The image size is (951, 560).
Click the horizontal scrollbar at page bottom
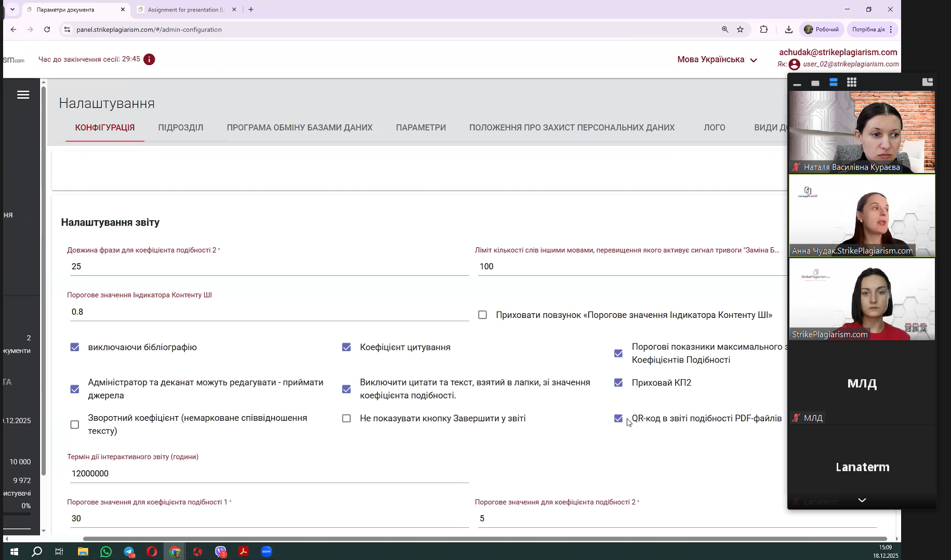click(x=485, y=539)
